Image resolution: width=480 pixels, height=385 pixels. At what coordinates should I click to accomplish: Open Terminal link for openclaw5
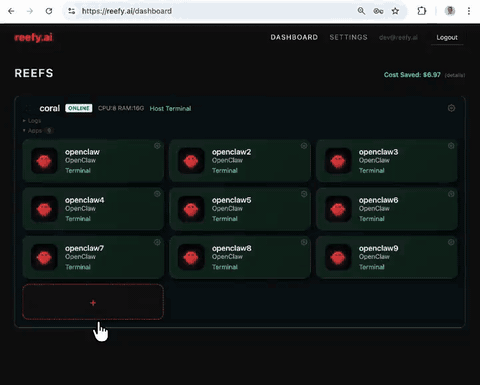click(x=225, y=219)
